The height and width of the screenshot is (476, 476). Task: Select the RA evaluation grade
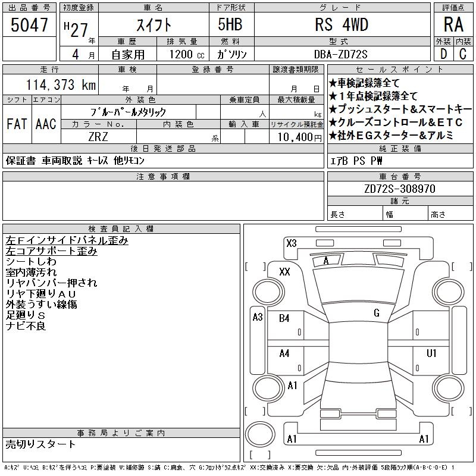coord(453,24)
